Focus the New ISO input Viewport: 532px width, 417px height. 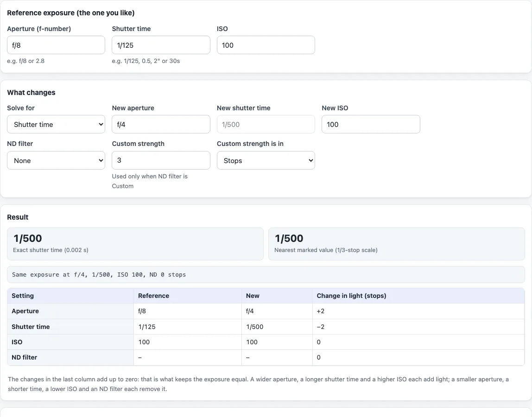(371, 124)
